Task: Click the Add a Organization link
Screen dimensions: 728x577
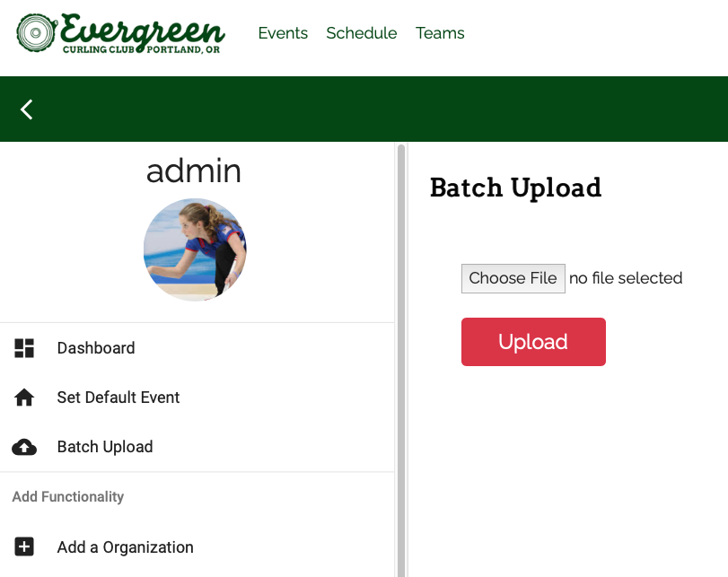Action: coord(125,546)
